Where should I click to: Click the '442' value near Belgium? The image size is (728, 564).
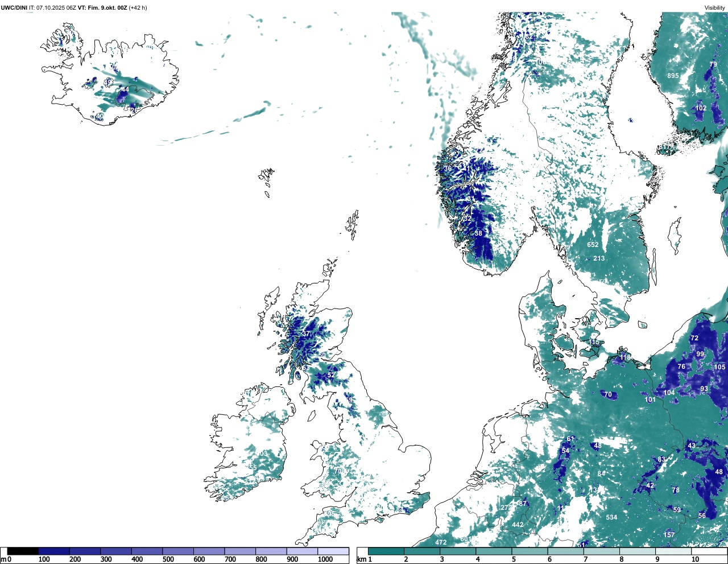click(x=518, y=525)
